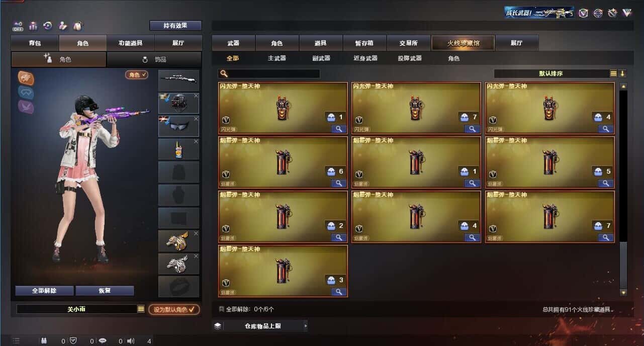Screen dimensions: 644x346
Task: Expand the 关小雨 character list
Action: (141, 309)
